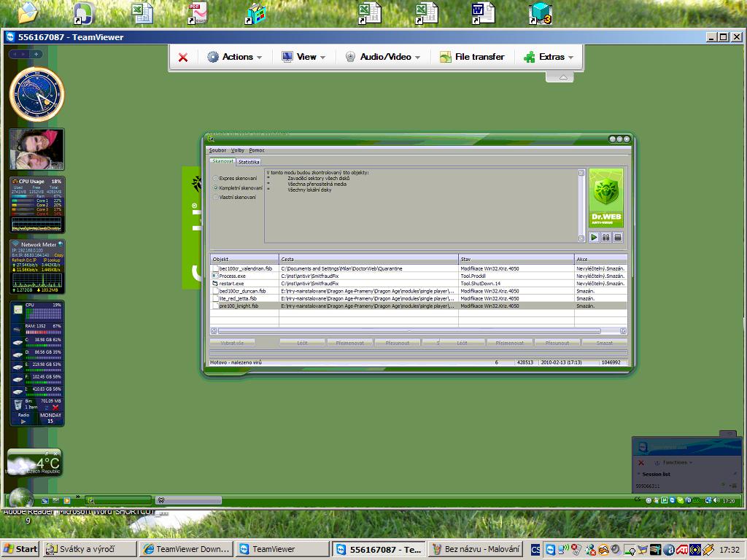This screenshot has width=747, height=560.
Task: Switch to the Statistika tab
Action: 249,162
